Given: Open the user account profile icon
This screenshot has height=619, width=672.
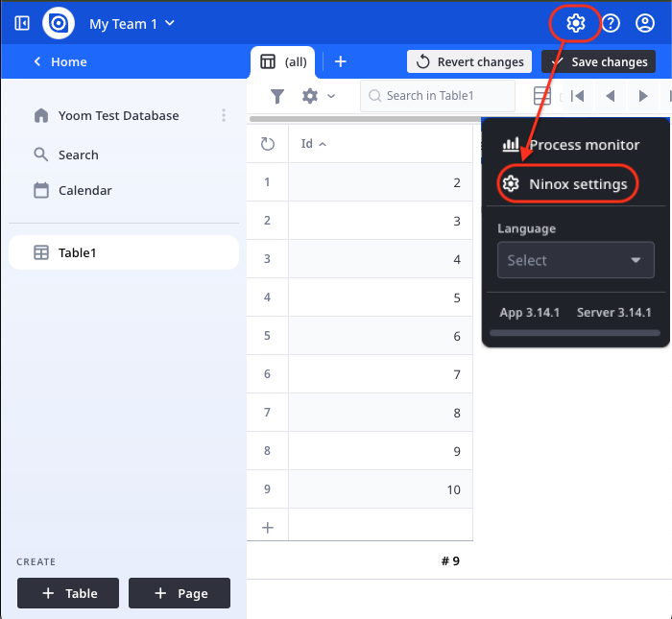Looking at the screenshot, I should 645,23.
